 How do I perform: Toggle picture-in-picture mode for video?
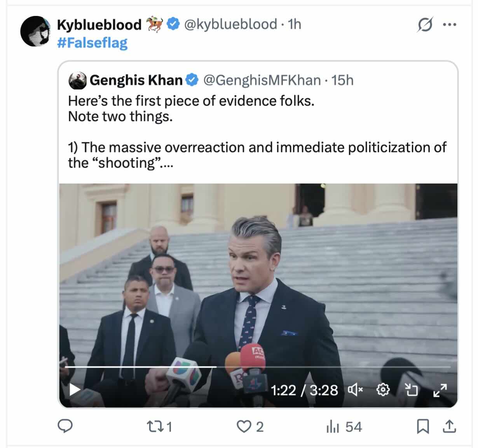[x=411, y=389]
